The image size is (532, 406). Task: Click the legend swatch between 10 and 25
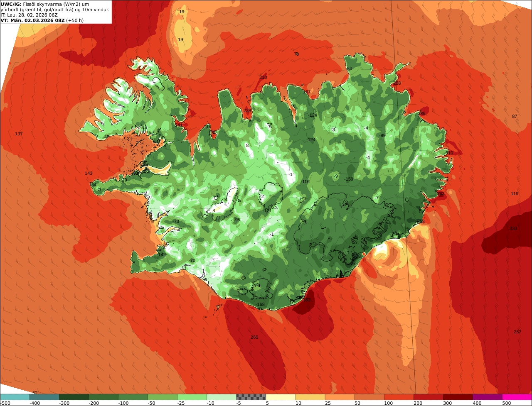[x=310, y=397]
